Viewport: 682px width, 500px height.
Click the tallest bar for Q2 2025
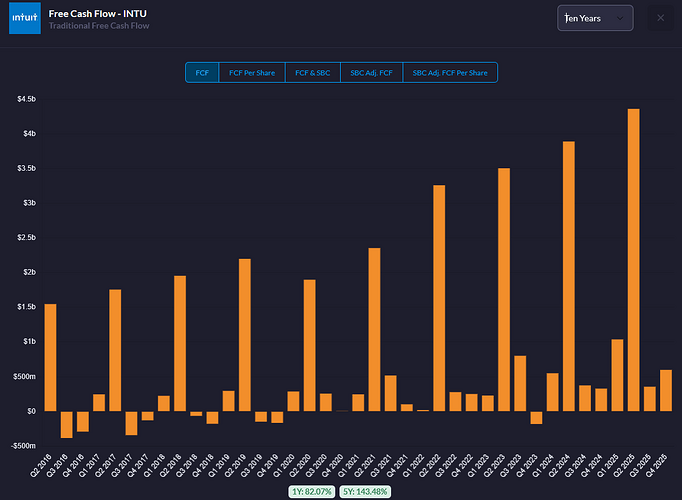coord(633,260)
